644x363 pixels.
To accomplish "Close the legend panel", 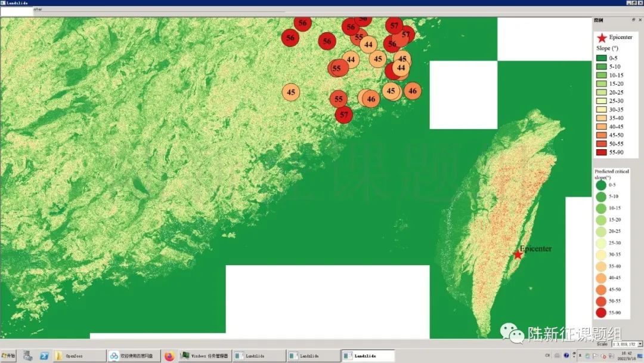I will (x=640, y=20).
